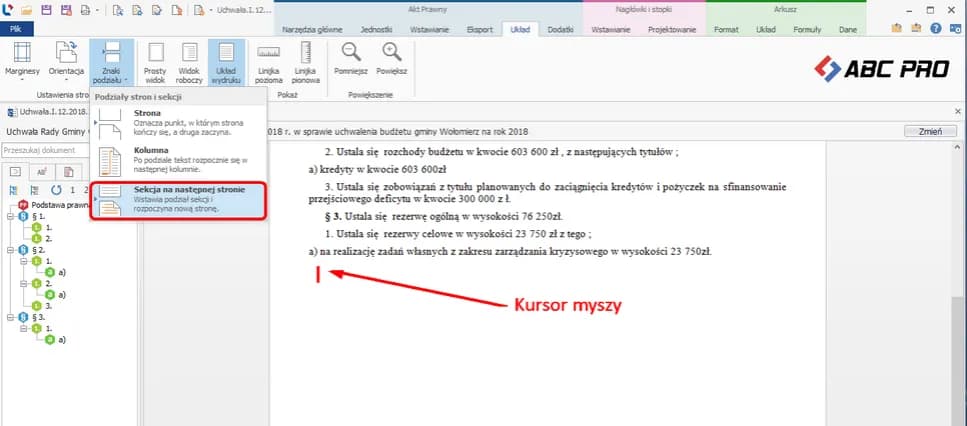The height and width of the screenshot is (426, 967).
Task: Click the first purple save icon
Action: tap(46, 10)
